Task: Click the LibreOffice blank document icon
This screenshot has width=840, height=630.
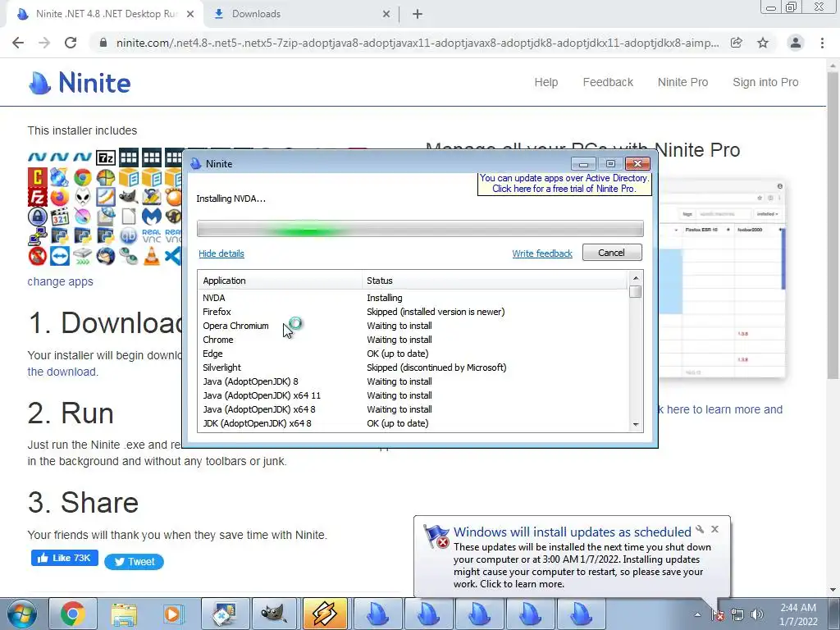Action: click(129, 217)
